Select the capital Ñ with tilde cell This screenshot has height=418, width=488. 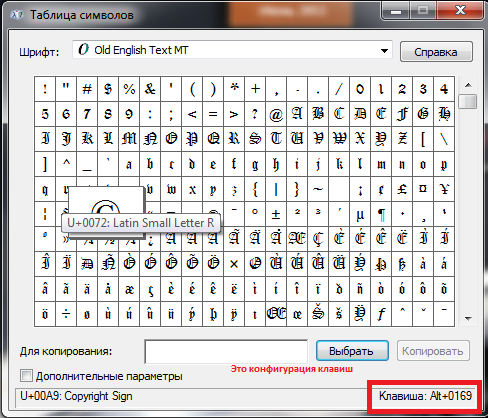coord(108,264)
